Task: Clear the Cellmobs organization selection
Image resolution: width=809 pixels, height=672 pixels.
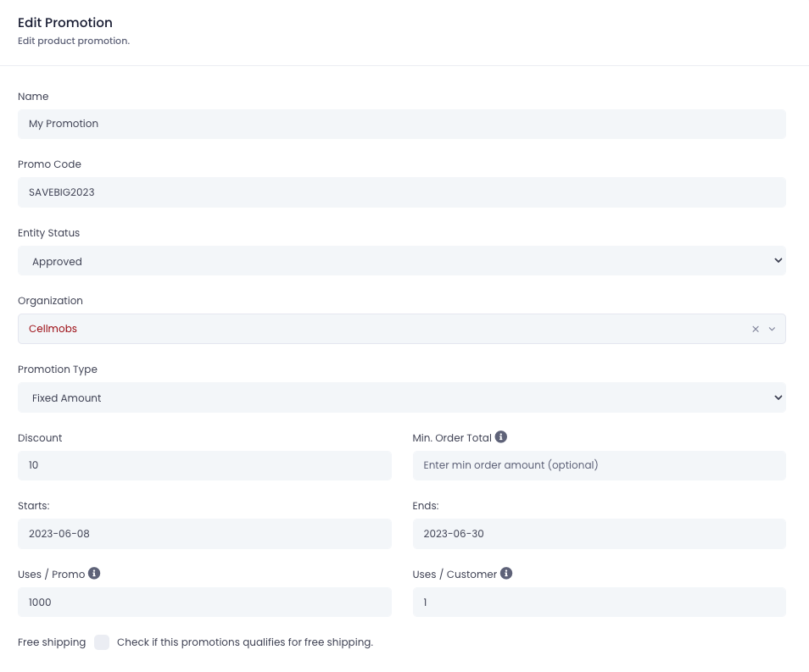Action: coord(756,329)
